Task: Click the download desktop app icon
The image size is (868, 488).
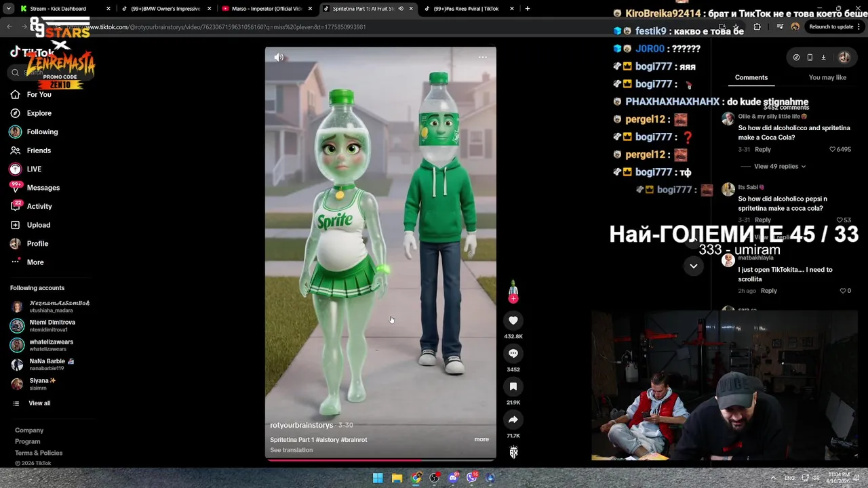Action: pos(823,58)
